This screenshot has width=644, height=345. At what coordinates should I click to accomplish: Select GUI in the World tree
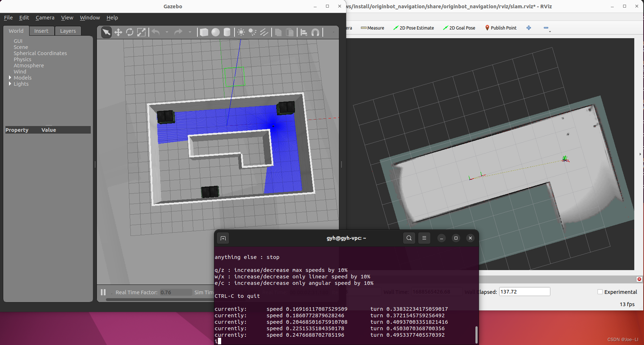tap(18, 41)
